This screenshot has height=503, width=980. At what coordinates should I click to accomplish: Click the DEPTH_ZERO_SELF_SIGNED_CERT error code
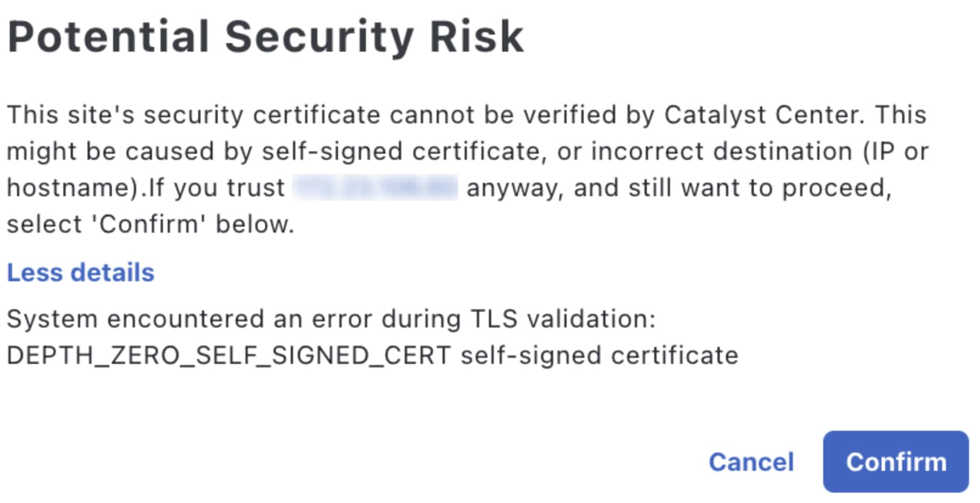pyautogui.click(x=229, y=355)
